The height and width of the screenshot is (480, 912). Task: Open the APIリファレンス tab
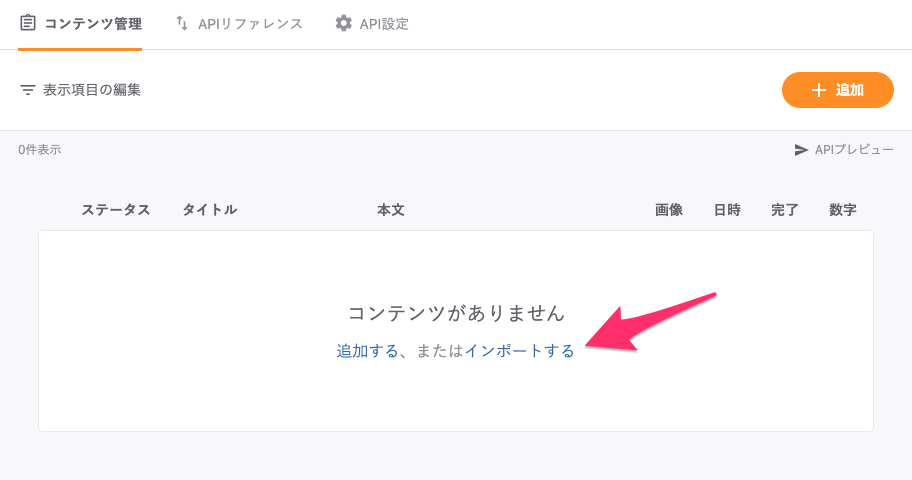[x=250, y=23]
